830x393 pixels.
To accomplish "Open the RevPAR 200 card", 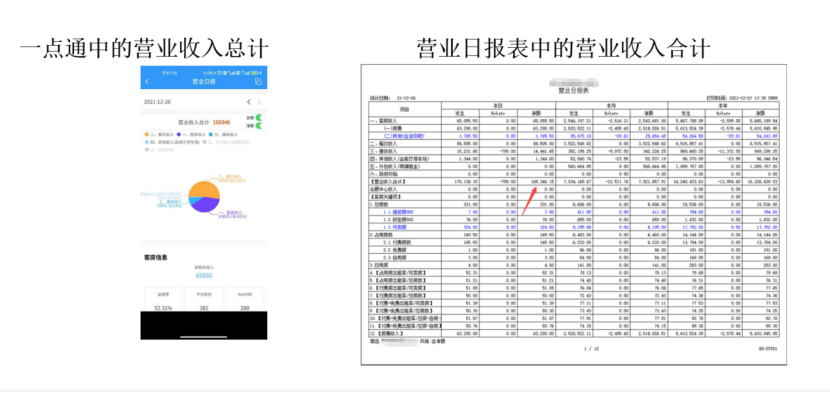I will click(x=244, y=299).
